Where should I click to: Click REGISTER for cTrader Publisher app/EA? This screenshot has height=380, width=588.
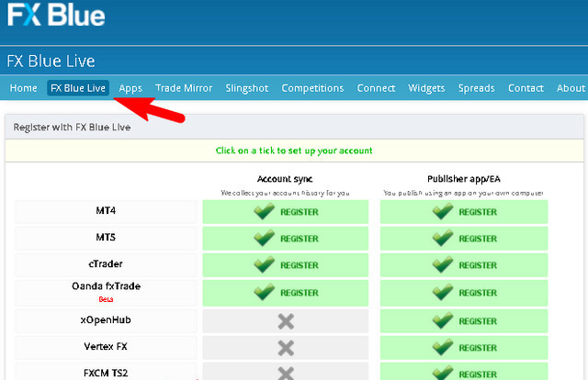pos(478,265)
